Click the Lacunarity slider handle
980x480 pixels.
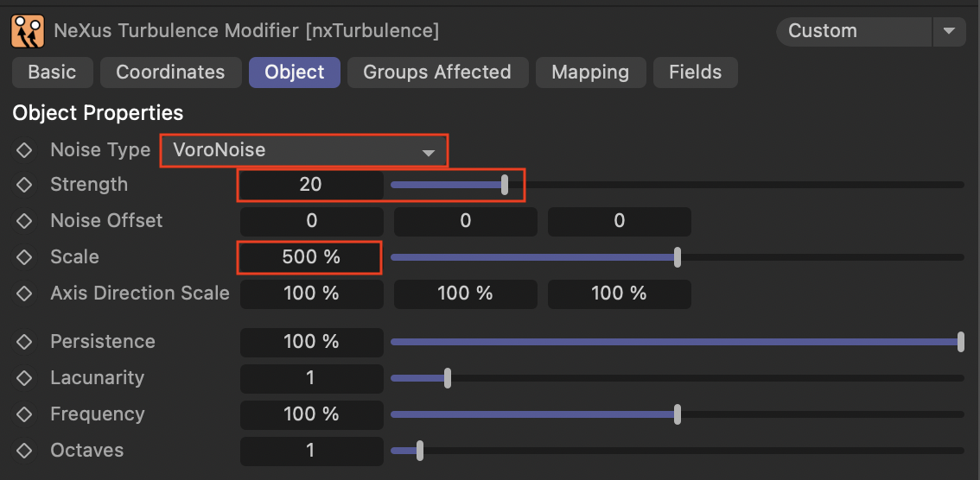448,378
